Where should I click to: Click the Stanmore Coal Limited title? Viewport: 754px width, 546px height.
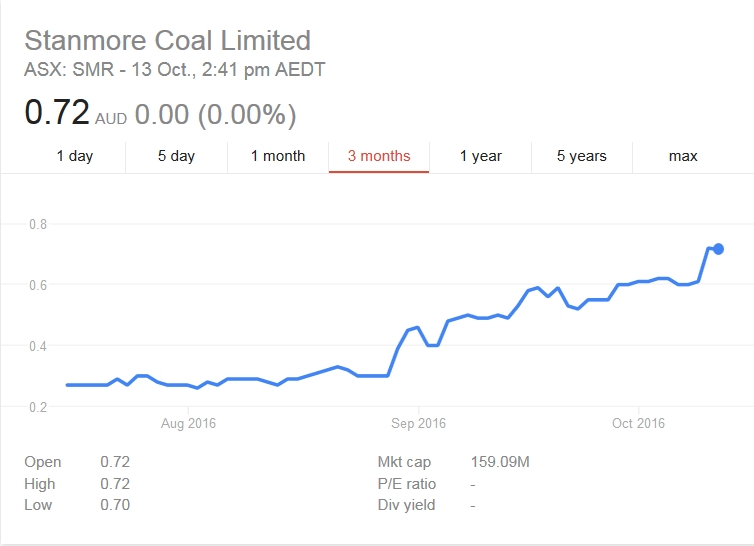point(167,41)
